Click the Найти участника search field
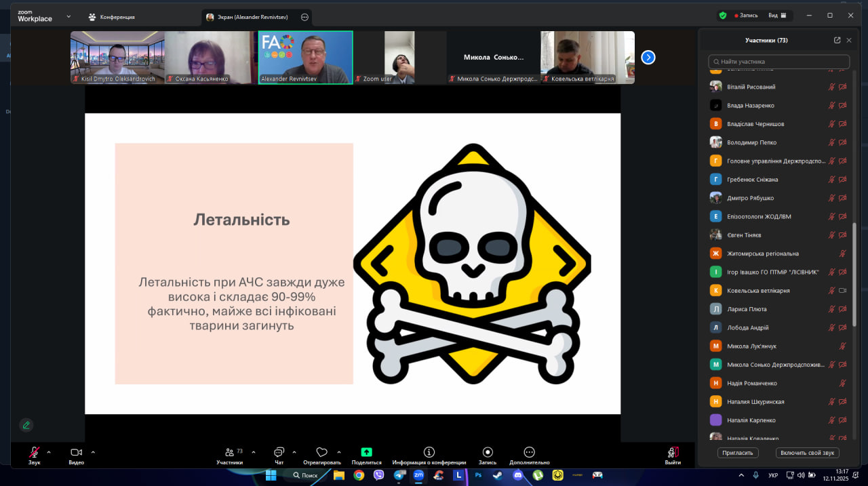The width and height of the screenshot is (868, 486). tap(780, 62)
